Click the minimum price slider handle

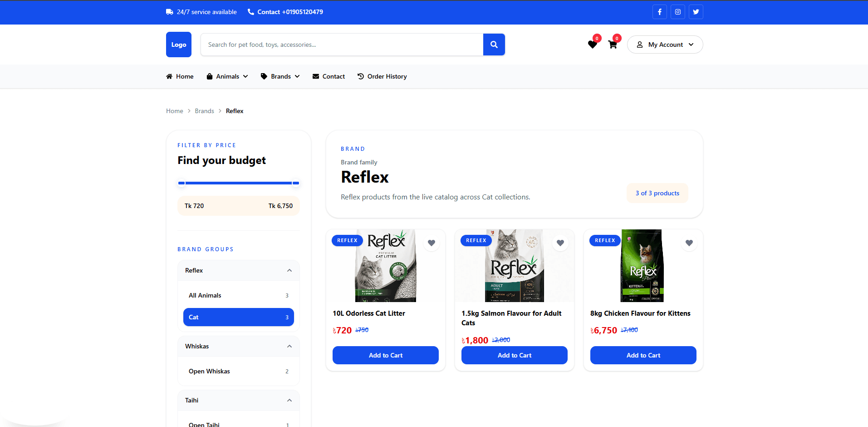181,183
